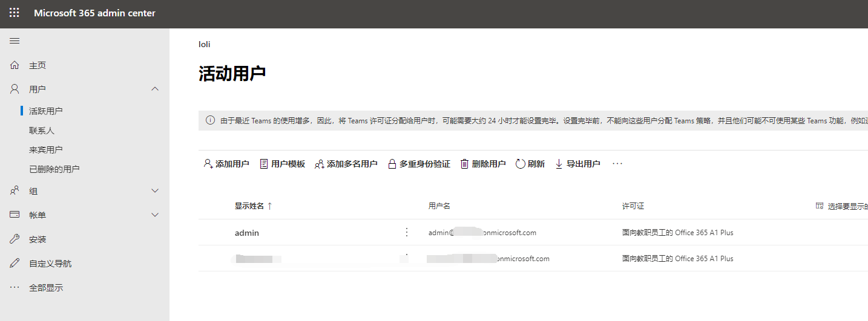Expand the 组 section chevron
This screenshot has height=321, width=868.
click(155, 191)
